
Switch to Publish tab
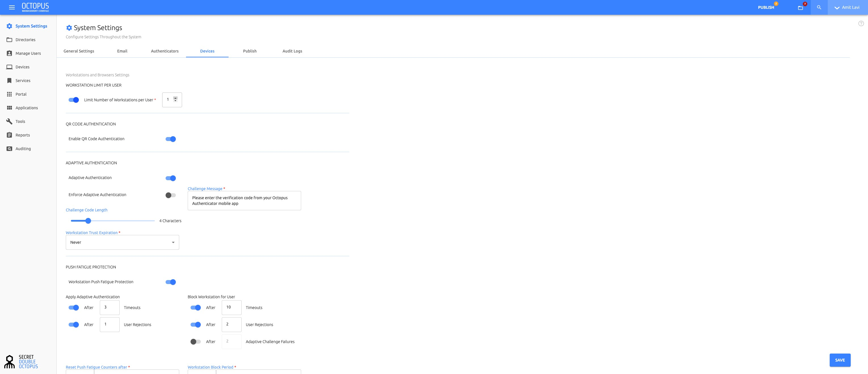tap(250, 51)
